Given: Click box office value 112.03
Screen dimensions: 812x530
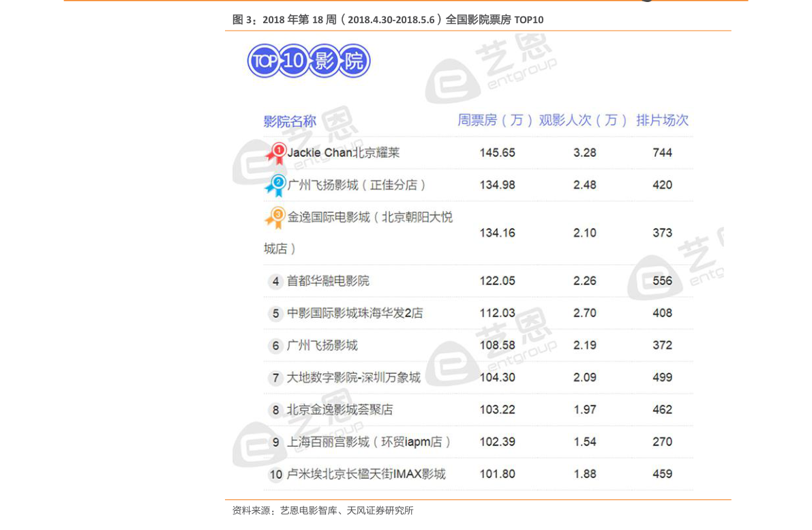Looking at the screenshot, I should coord(497,313).
